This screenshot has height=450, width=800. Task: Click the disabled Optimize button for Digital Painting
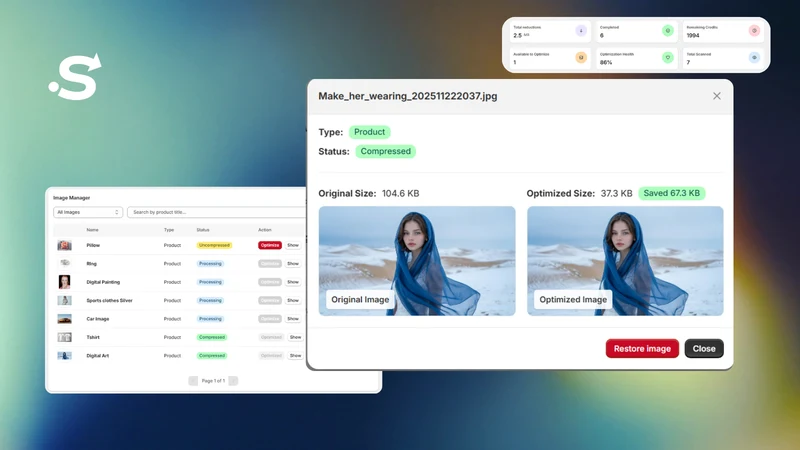pyautogui.click(x=269, y=282)
